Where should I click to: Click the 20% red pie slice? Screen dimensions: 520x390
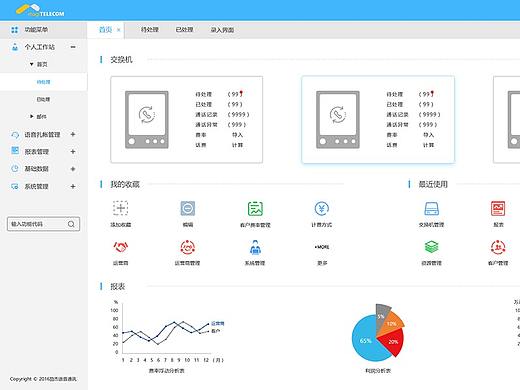(393, 342)
